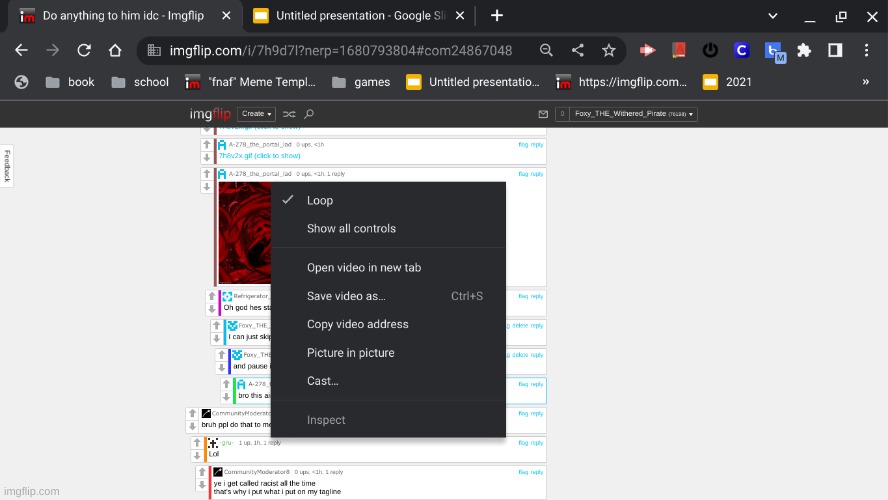The image size is (888, 500).
Task: Expand the imgflip Create dropdown
Action: pyautogui.click(x=256, y=114)
